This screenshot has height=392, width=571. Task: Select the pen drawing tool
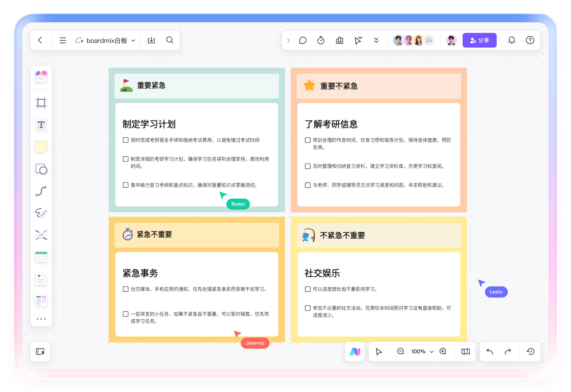click(x=41, y=213)
